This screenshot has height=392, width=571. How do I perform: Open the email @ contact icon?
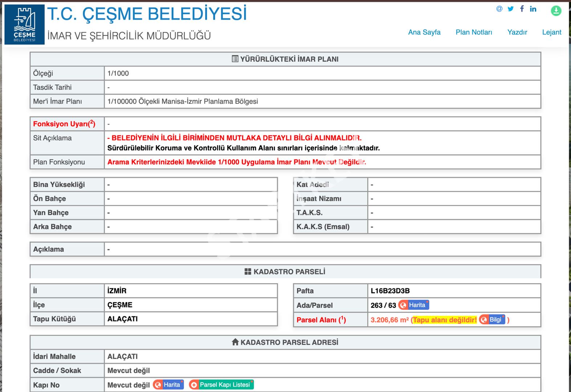[499, 9]
